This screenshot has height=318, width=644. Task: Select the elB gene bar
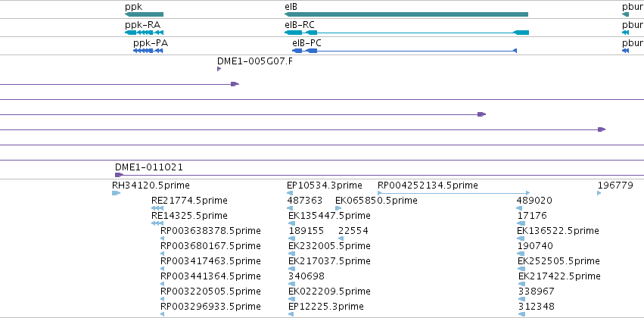coord(406,14)
